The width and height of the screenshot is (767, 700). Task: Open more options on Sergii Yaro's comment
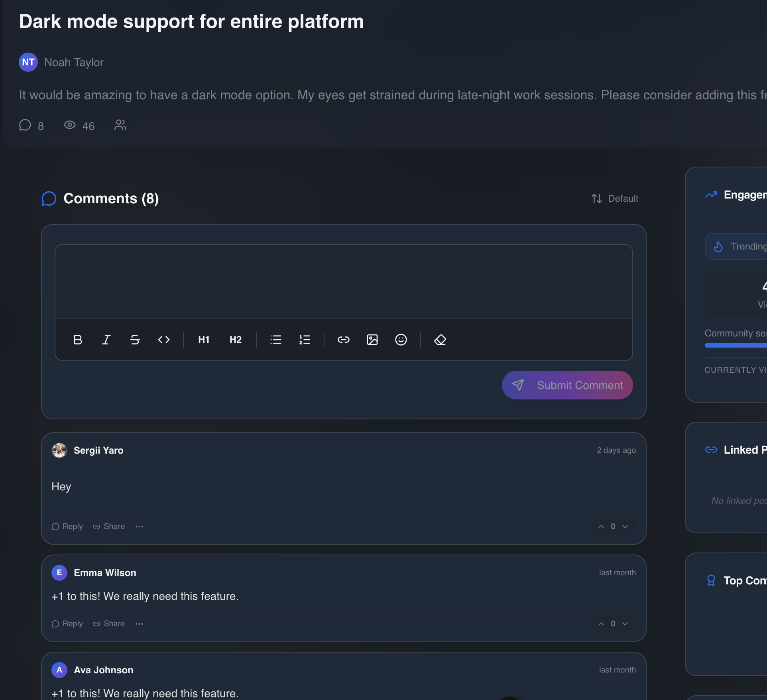coord(139,527)
